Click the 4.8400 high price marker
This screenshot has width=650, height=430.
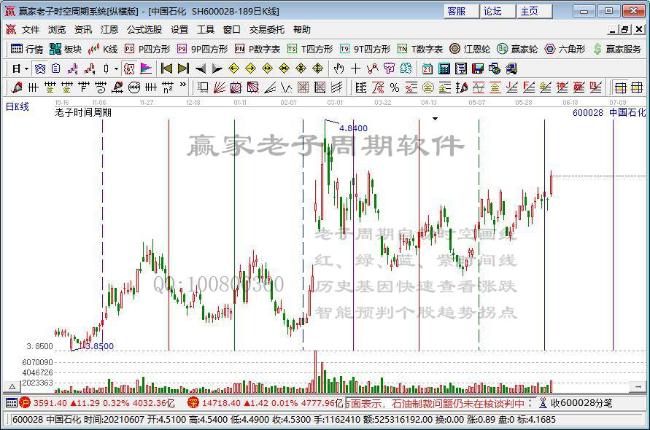(353, 128)
